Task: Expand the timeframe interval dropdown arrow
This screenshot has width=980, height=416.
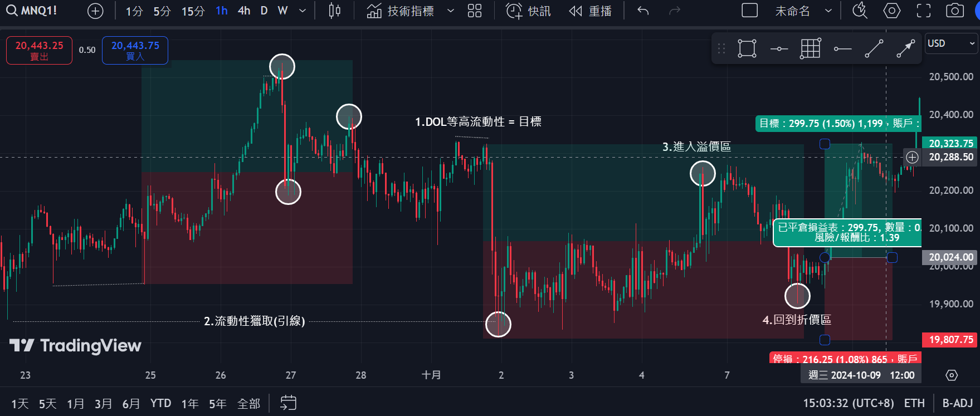Action: 303,11
